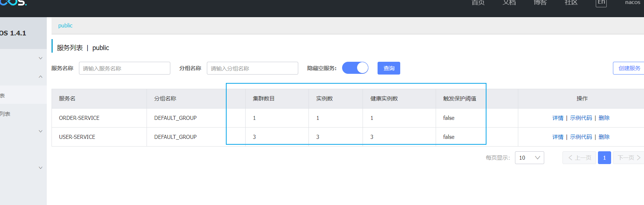Click the Nacos logo in the header

tap(13, 3)
